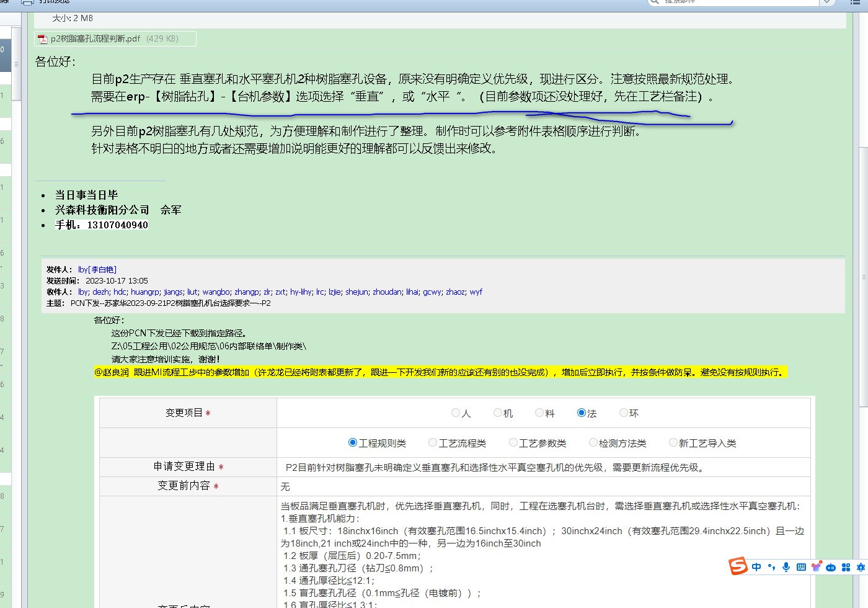Click recipient huangrp
868x608 pixels.
pos(145,292)
